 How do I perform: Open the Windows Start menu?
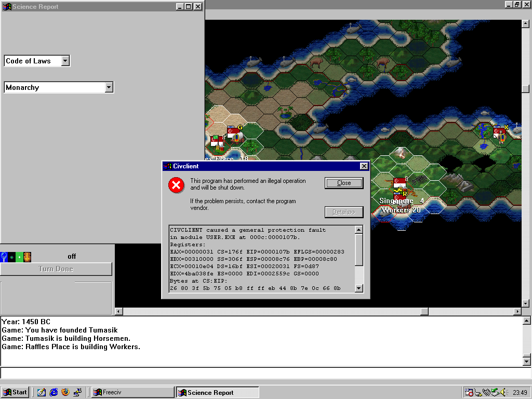(x=15, y=392)
